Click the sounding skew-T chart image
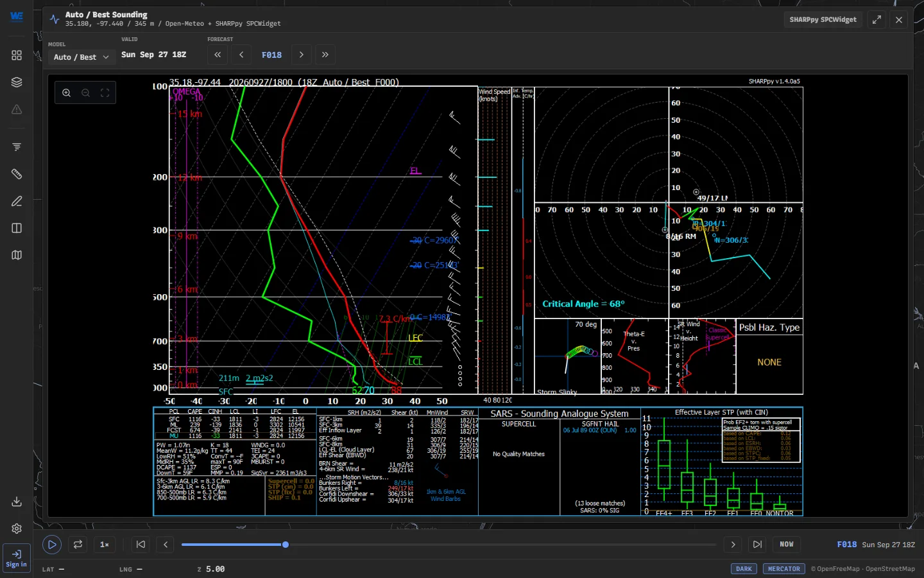The image size is (924, 578). pyautogui.click(x=478, y=297)
